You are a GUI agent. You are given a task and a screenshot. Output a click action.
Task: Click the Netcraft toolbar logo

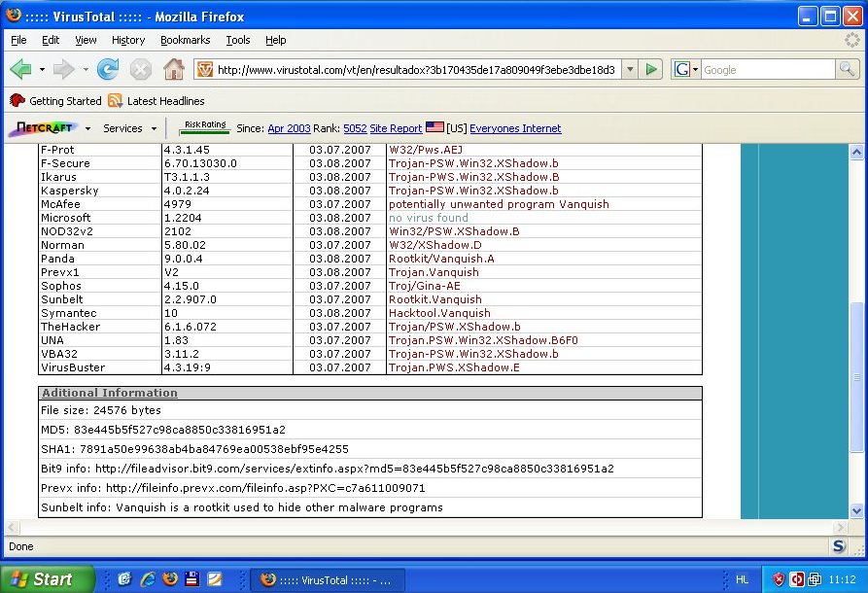point(45,128)
